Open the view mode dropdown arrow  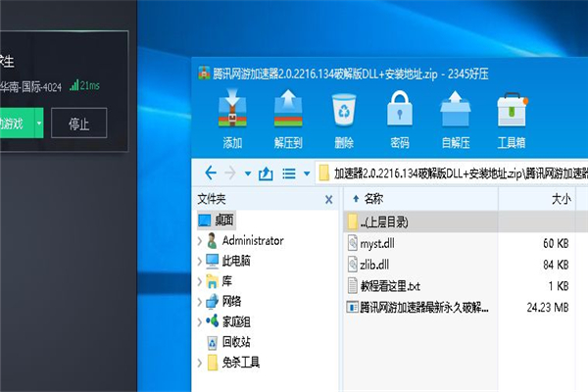[307, 173]
